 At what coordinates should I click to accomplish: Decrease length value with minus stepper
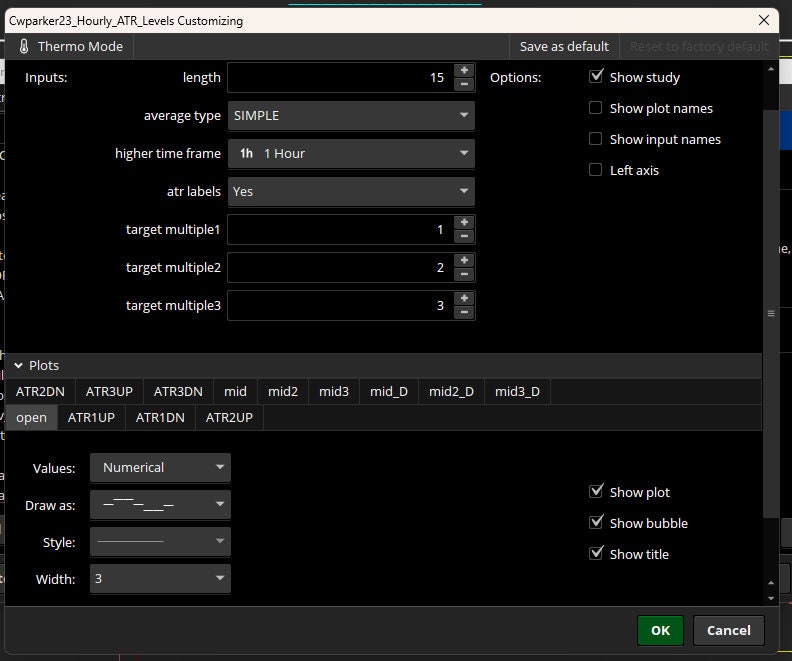(464, 84)
